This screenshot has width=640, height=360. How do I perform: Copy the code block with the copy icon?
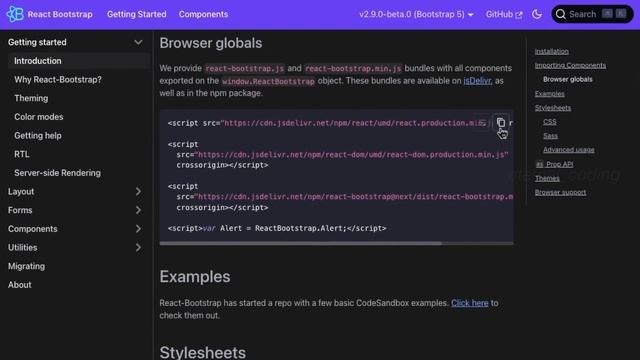501,122
